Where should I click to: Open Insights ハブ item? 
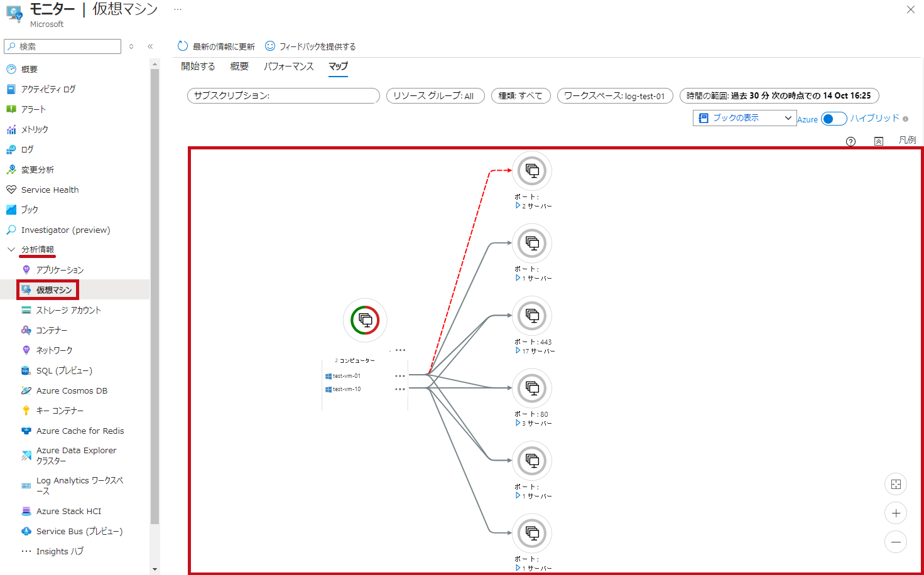(x=60, y=551)
